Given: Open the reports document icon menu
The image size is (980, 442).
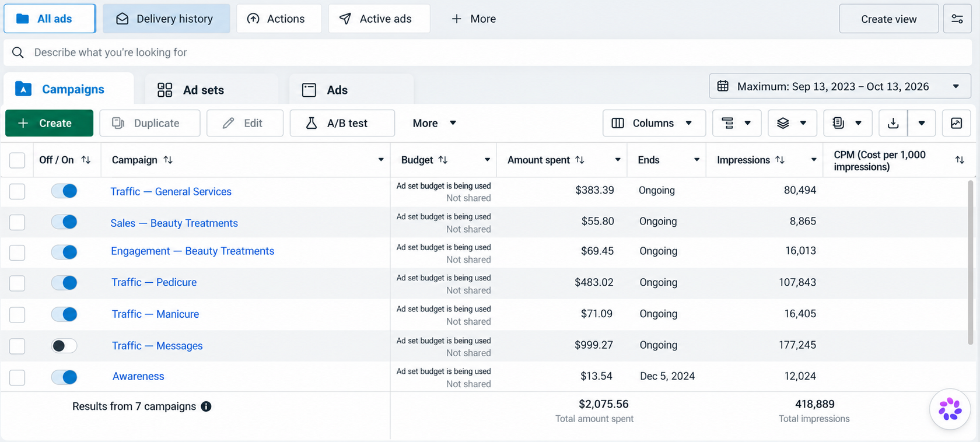Looking at the screenshot, I should tap(848, 123).
